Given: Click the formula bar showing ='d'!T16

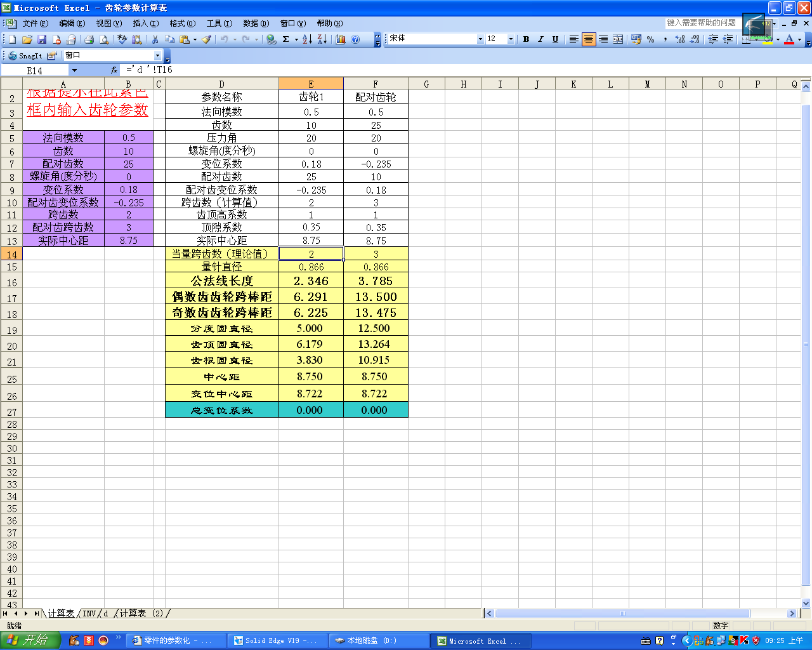Looking at the screenshot, I should click(466, 70).
